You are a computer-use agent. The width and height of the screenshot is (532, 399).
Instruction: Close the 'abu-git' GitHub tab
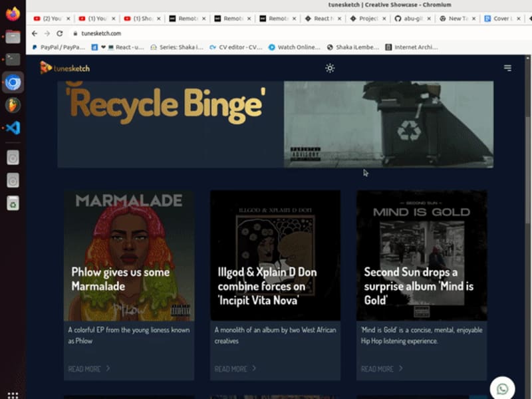click(429, 19)
